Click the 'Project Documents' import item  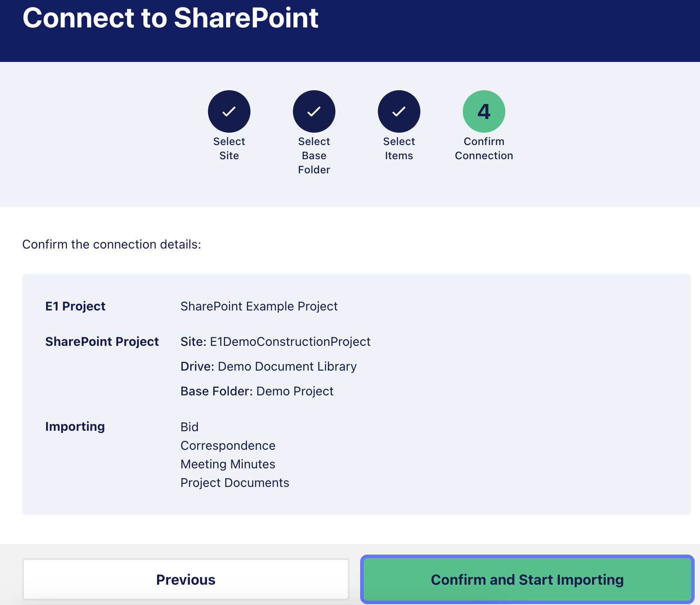pyautogui.click(x=235, y=483)
